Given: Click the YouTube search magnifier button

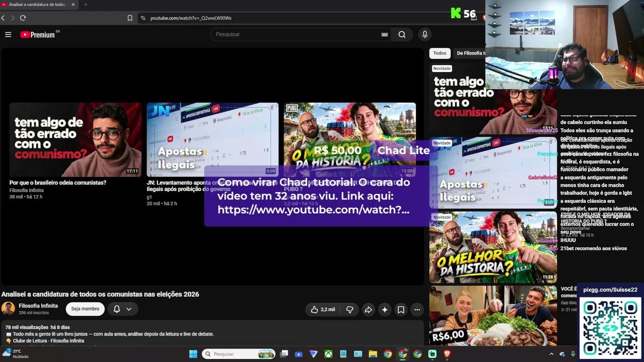Looking at the screenshot, I should 402,34.
